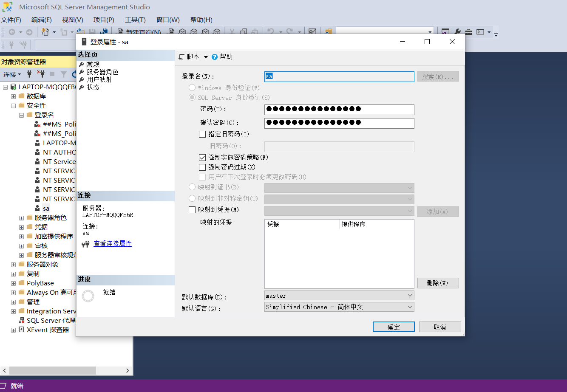Screen dimensions: 567x392
Task: Click the 用户在下次登录时必须更改密码 checkbox
Action: coord(202,177)
